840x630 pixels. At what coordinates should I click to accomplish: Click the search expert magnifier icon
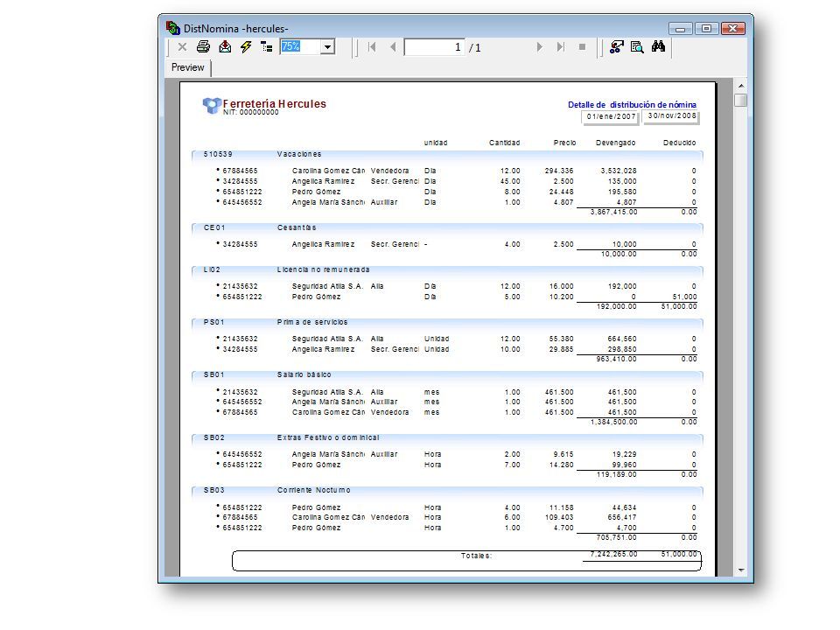click(x=637, y=47)
